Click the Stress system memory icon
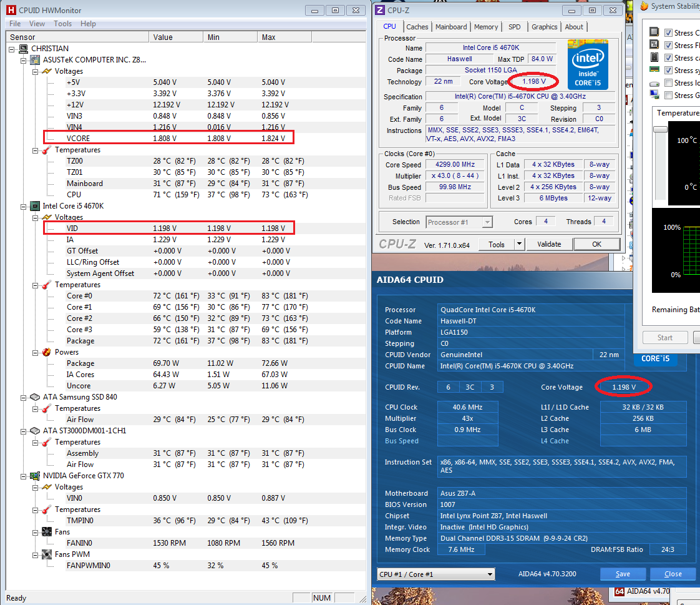The image size is (700, 605). tap(654, 69)
